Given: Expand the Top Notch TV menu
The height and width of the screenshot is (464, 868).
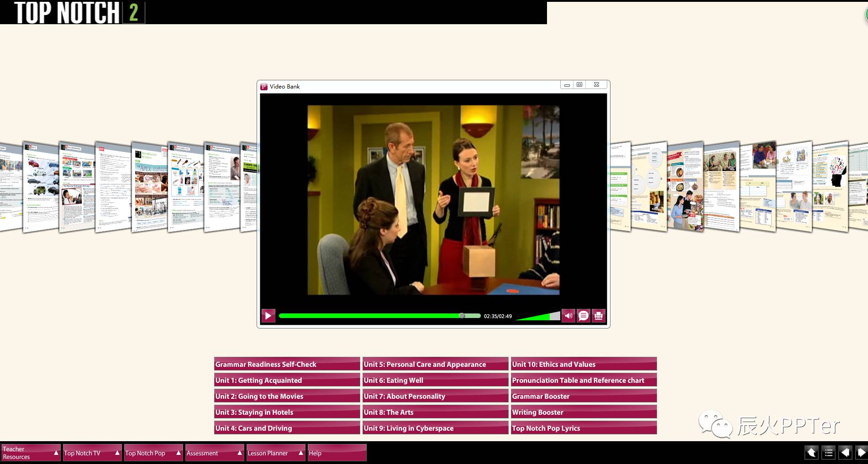Looking at the screenshot, I should pos(92,453).
